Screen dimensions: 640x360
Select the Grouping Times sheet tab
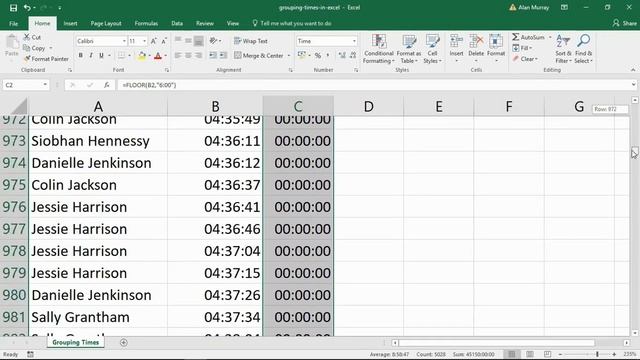tap(76, 342)
